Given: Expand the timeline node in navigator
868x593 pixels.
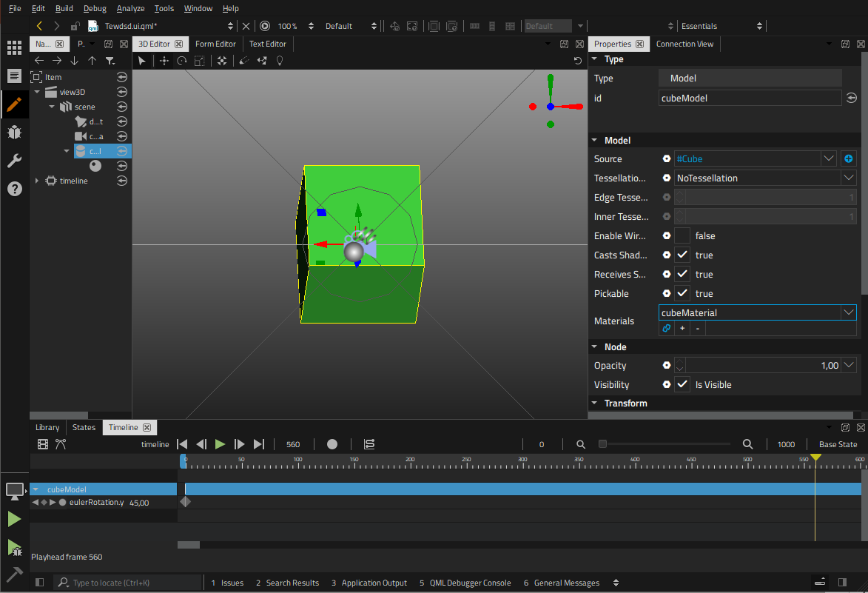Looking at the screenshot, I should [x=37, y=181].
